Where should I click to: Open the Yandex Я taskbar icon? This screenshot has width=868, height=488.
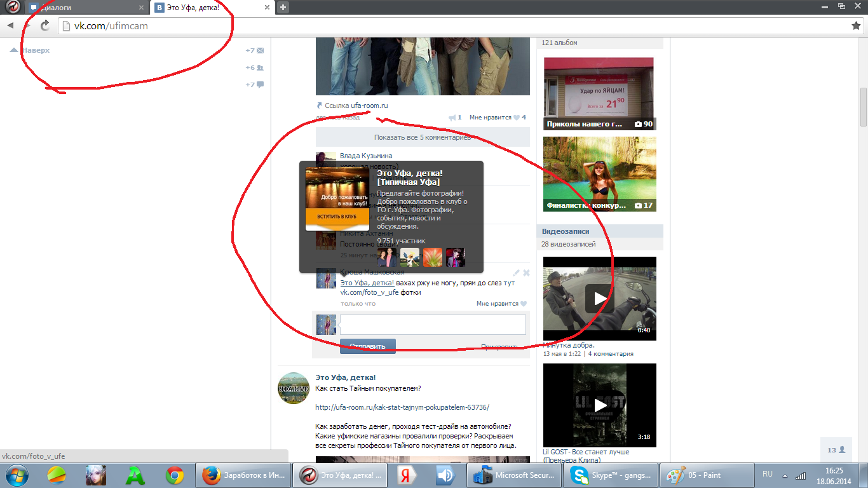tap(406, 475)
